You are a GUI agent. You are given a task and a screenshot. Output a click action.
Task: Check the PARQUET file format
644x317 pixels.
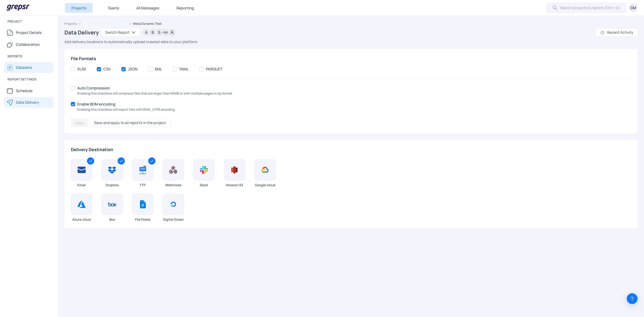click(x=201, y=69)
